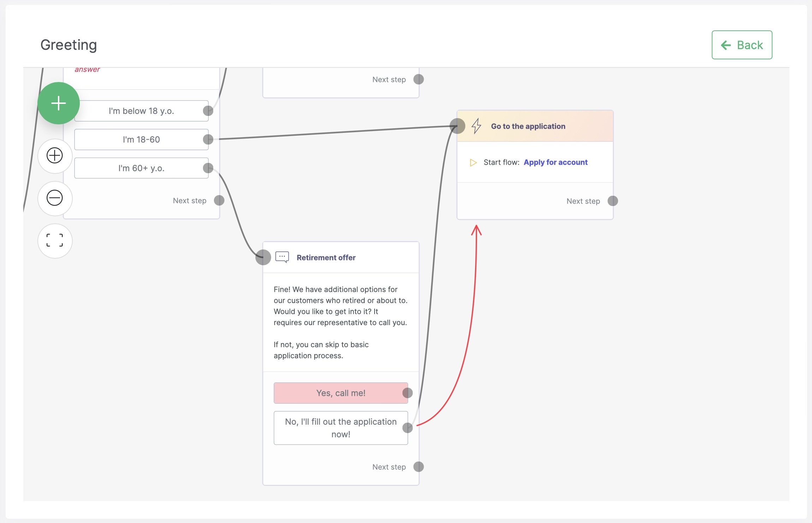This screenshot has height=523, width=812.
Task: Select the "I'm below 18 y.o." answer
Action: pyautogui.click(x=141, y=111)
